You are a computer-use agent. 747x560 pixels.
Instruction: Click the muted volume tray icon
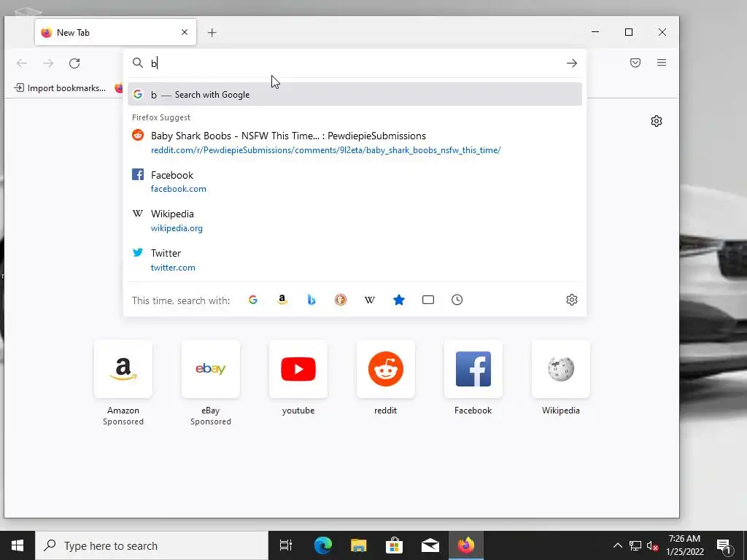pyautogui.click(x=652, y=545)
